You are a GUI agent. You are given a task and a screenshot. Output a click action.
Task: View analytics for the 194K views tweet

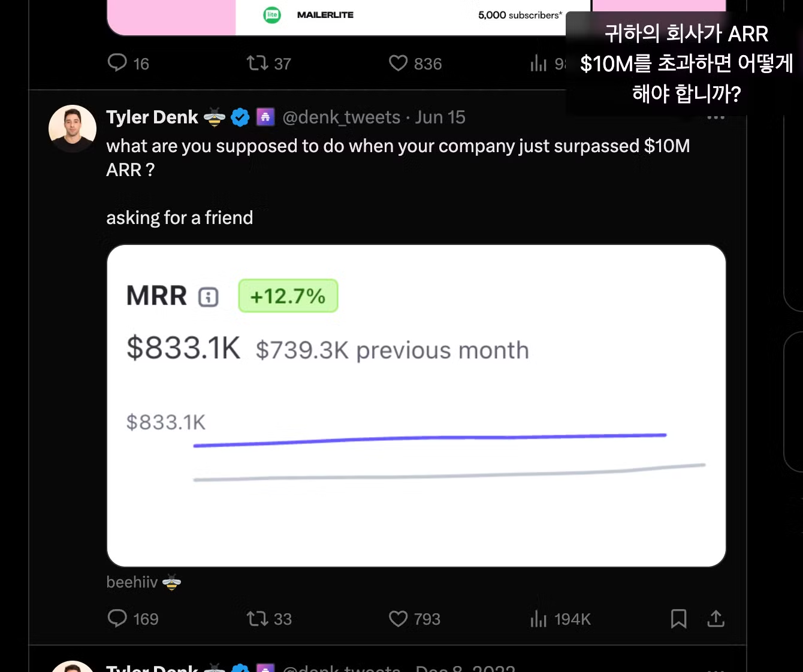point(539,618)
